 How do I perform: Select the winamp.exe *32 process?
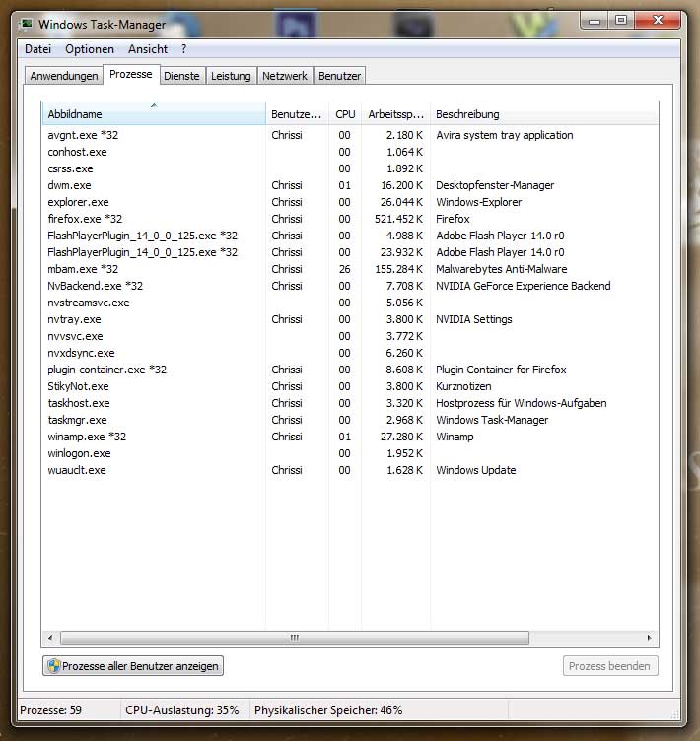(350, 437)
